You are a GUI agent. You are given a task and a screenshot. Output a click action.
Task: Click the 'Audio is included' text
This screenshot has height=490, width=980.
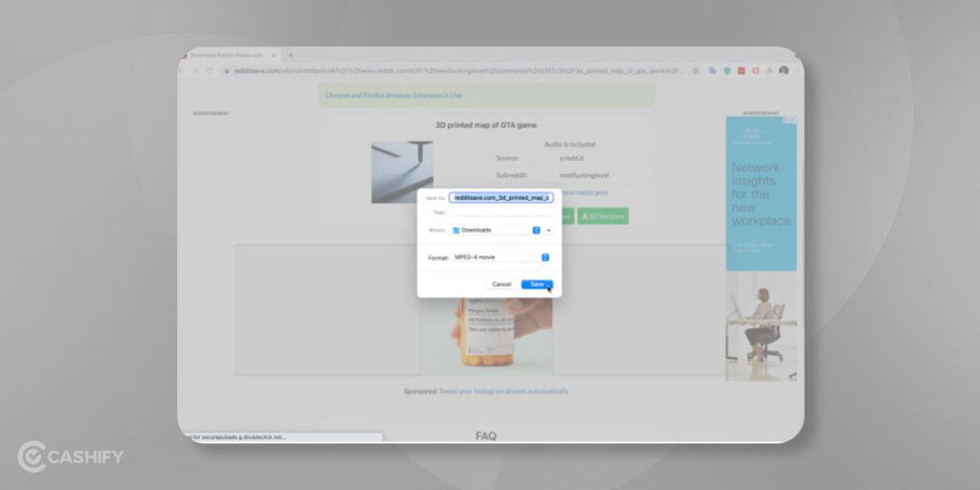pos(569,145)
